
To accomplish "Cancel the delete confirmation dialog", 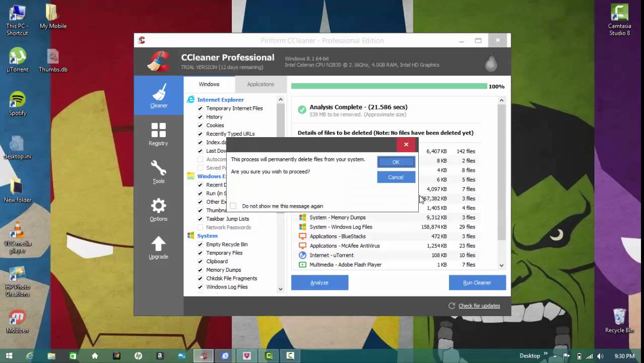I will (x=396, y=177).
